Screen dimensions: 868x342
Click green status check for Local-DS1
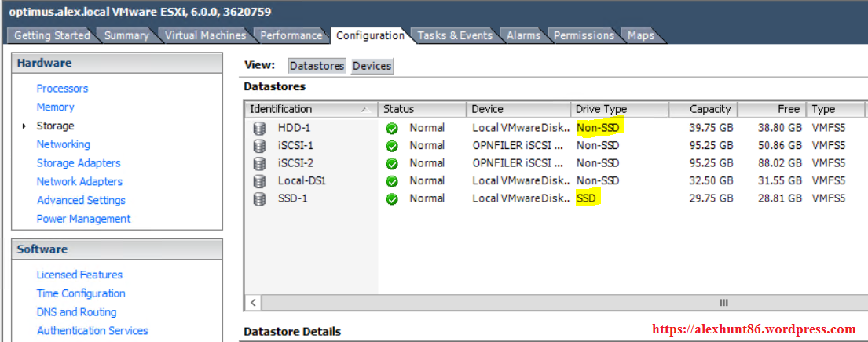point(392,181)
